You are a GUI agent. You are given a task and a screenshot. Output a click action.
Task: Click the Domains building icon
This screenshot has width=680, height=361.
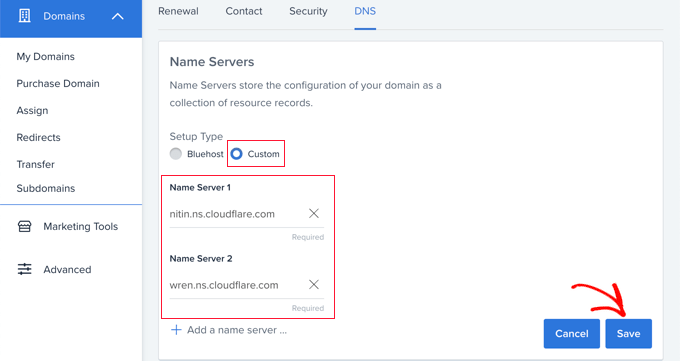(24, 16)
